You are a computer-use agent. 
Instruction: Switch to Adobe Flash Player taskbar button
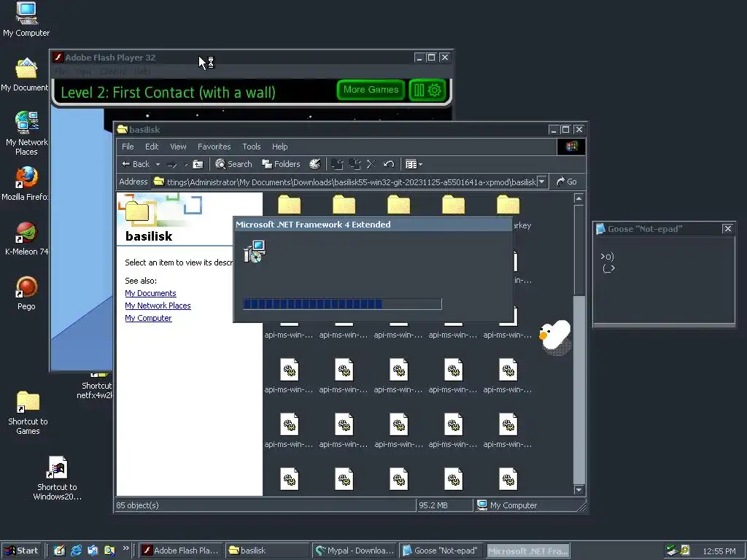pyautogui.click(x=181, y=551)
